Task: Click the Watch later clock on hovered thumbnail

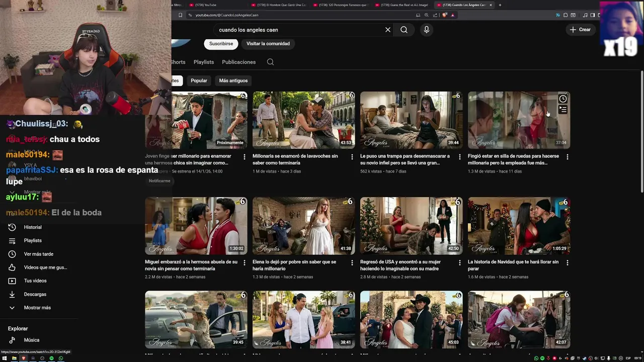Action: [x=563, y=99]
